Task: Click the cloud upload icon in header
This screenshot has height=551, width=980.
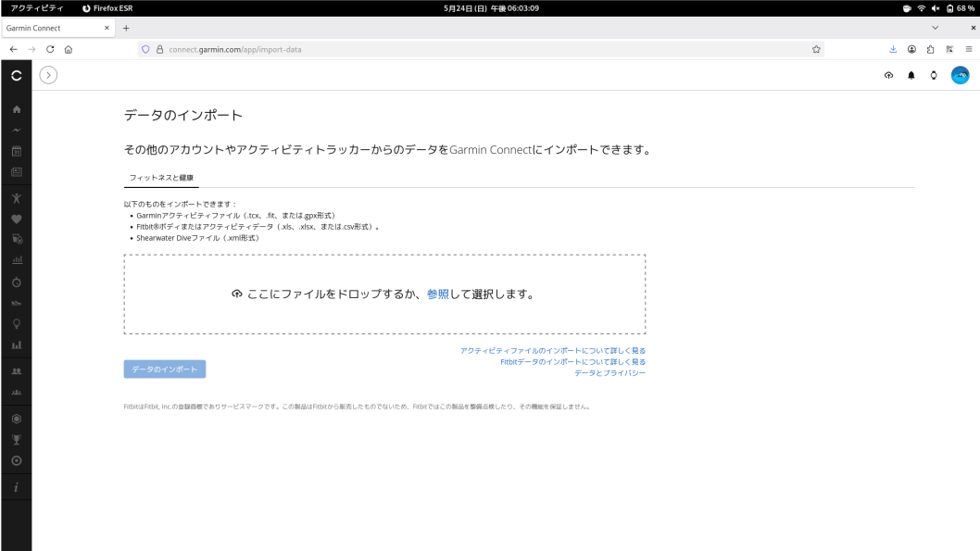Action: 888,75
